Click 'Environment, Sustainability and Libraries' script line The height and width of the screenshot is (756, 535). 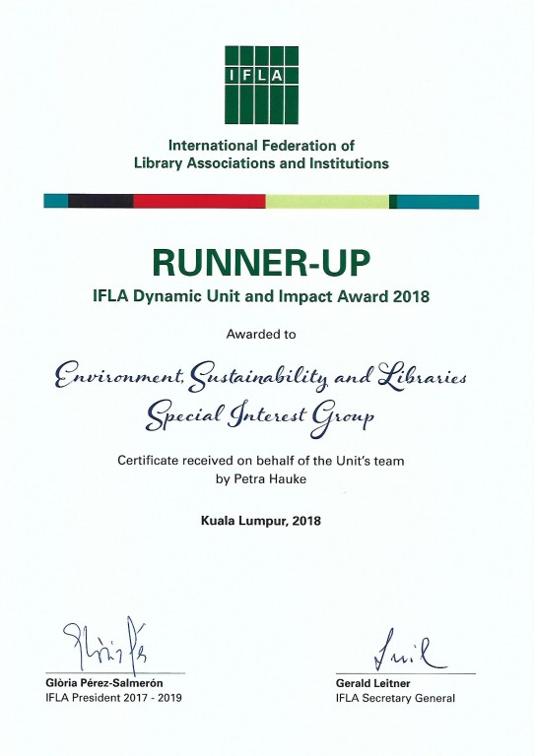pos(260,377)
